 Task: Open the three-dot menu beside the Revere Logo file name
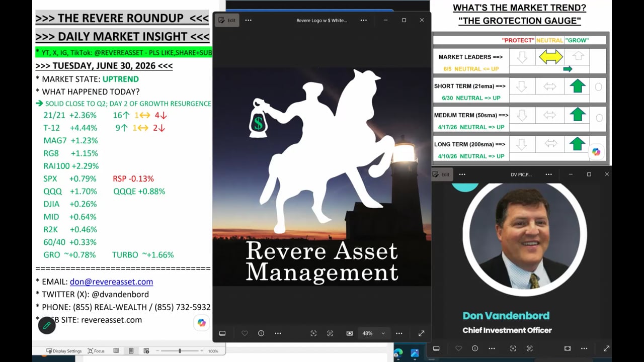[x=364, y=20]
